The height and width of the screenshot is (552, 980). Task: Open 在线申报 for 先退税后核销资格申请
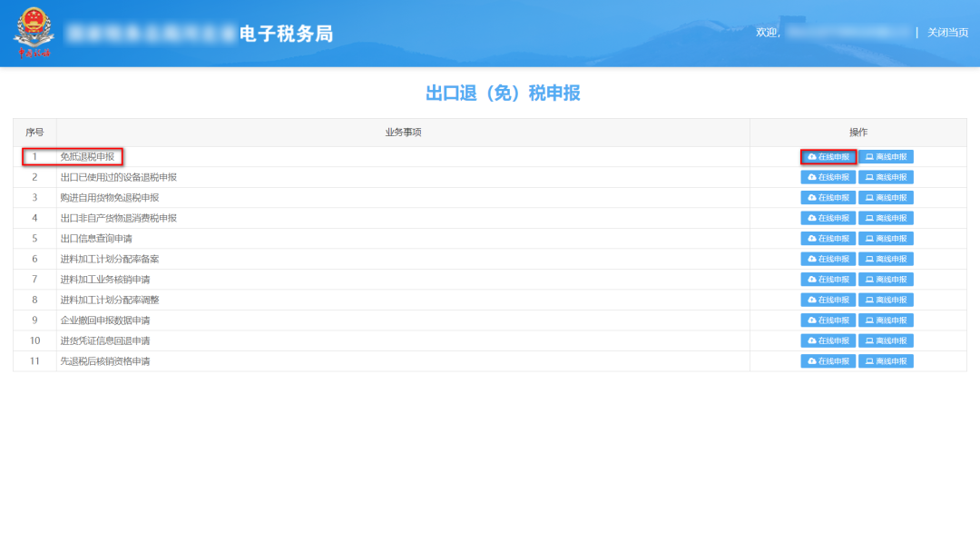click(x=828, y=361)
